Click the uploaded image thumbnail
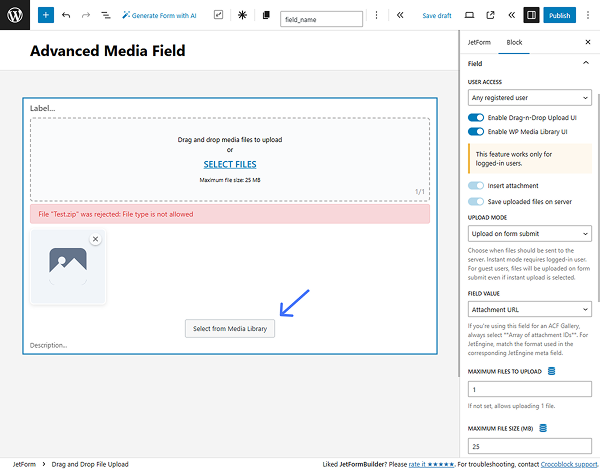 pos(68,267)
